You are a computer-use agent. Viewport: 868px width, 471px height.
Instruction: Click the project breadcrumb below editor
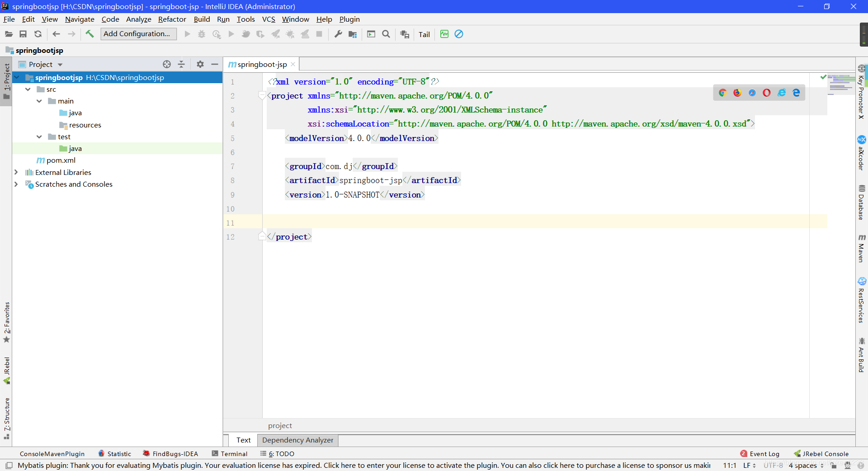tap(280, 425)
